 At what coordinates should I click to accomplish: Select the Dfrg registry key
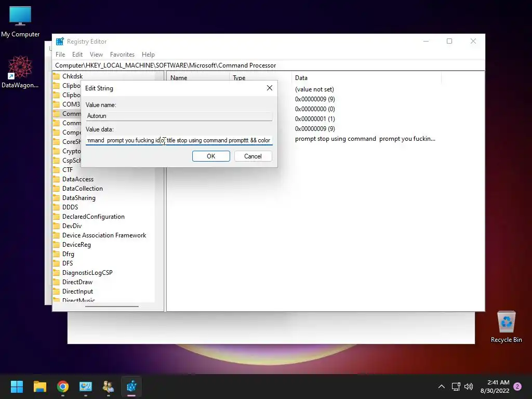pyautogui.click(x=68, y=254)
